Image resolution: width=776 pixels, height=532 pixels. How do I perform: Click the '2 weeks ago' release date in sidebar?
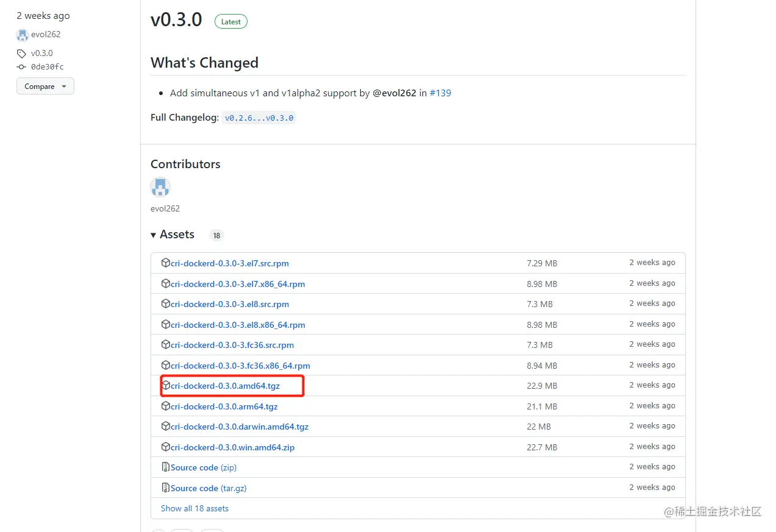(43, 16)
